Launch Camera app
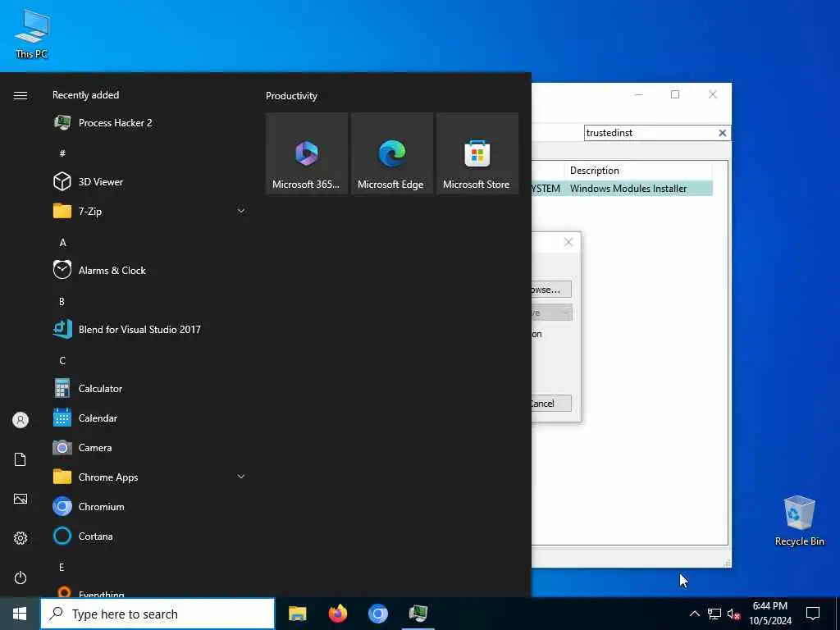This screenshot has width=840, height=630. click(150, 447)
